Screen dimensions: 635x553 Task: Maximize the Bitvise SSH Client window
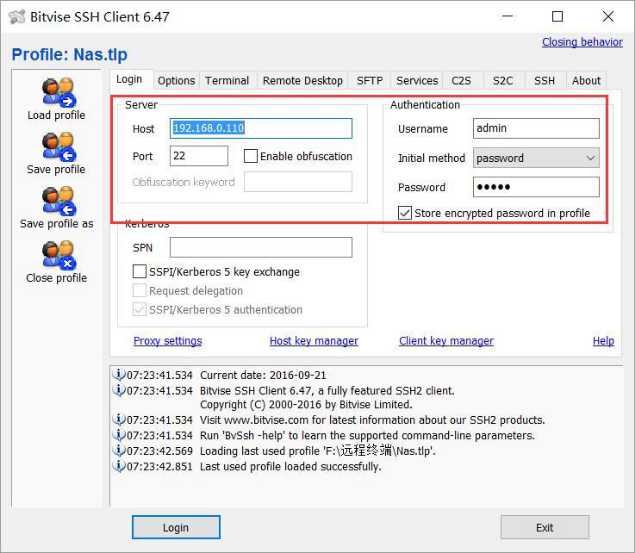pos(557,17)
